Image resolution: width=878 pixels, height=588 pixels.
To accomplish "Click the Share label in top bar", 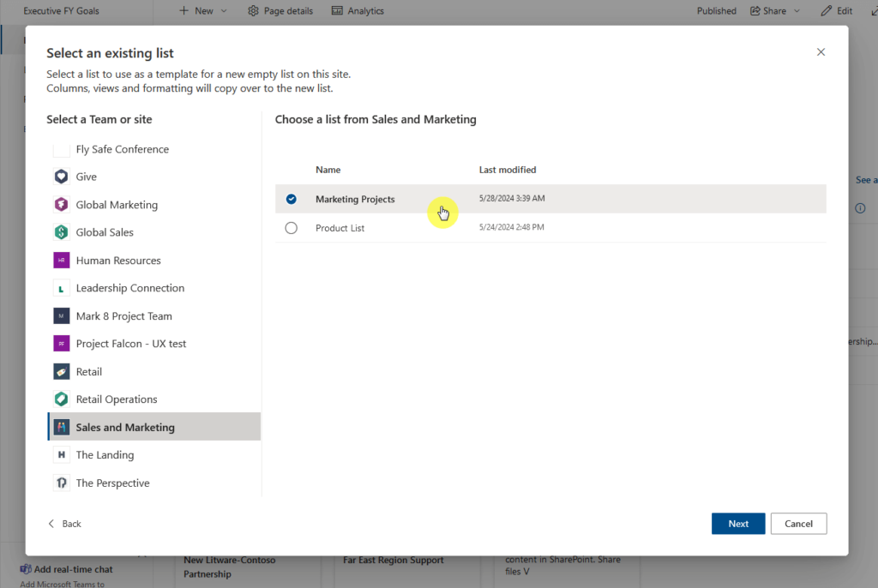I will point(774,10).
